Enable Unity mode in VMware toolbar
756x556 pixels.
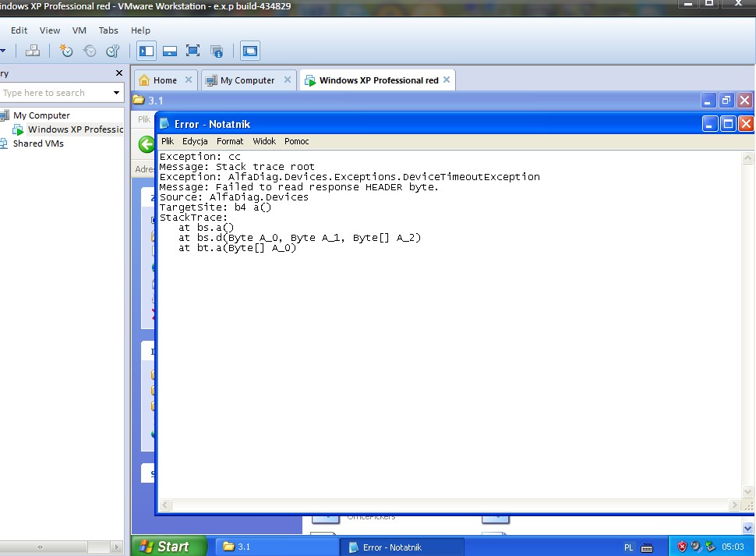pyautogui.click(x=217, y=51)
